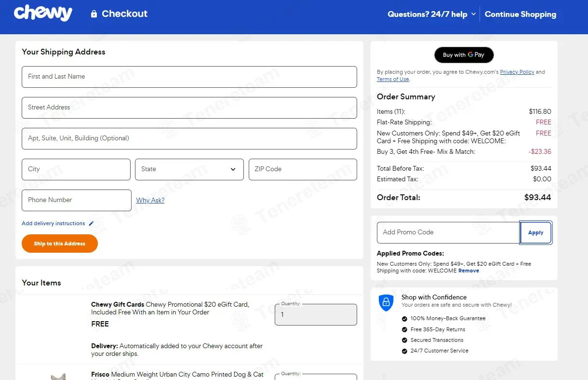Screen dimensions: 588x380
Task: Click the Order Total amount $93.44
Action: click(x=537, y=197)
